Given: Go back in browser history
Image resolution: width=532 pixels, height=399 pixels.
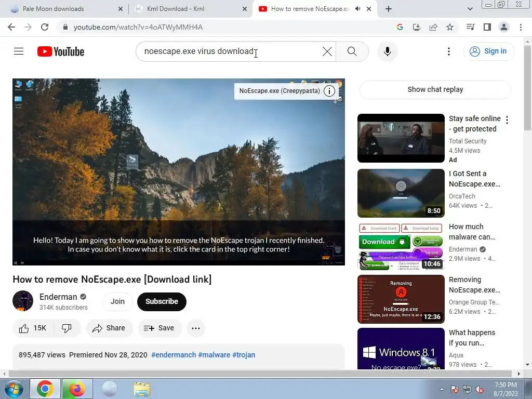Looking at the screenshot, I should (11, 27).
